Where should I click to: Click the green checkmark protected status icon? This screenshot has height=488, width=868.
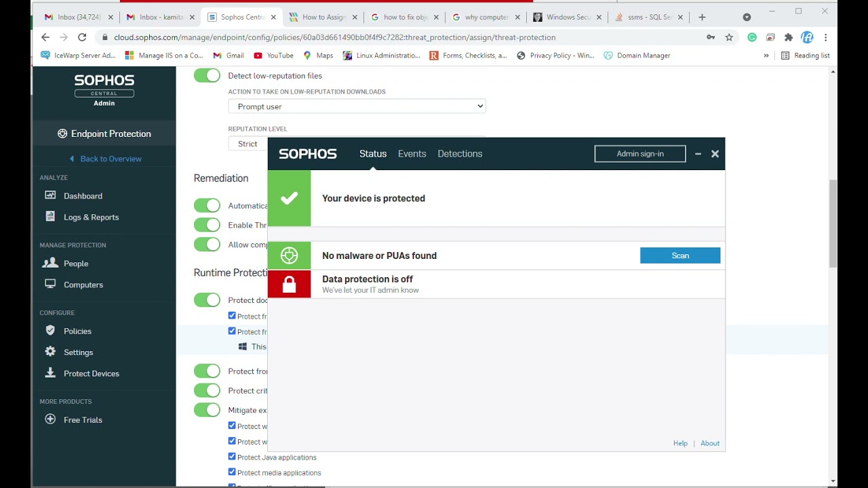coord(290,198)
